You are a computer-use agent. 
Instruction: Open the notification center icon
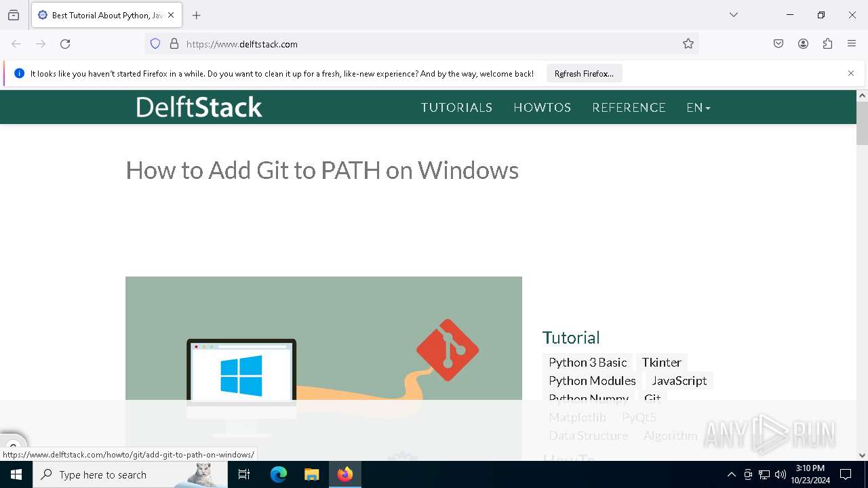pos(846,474)
